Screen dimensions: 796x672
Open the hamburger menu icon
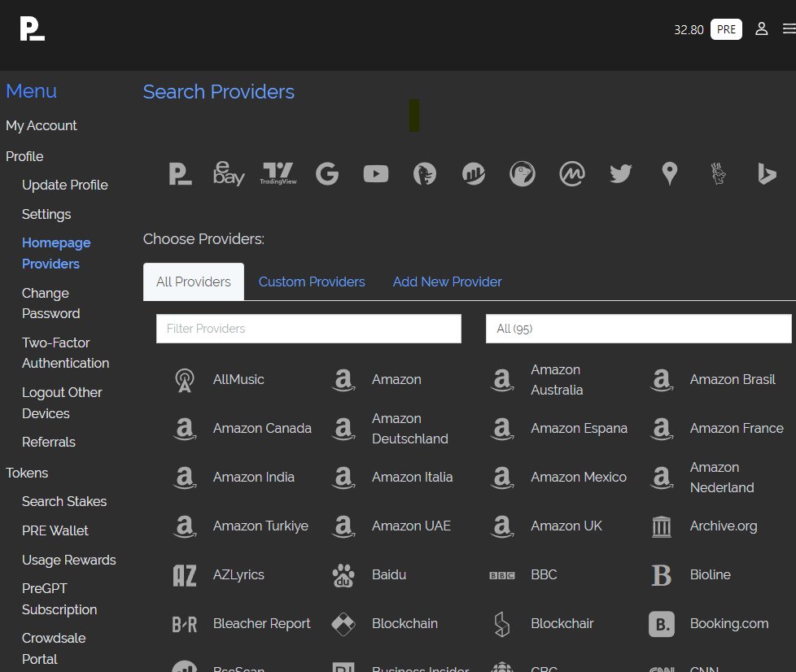[789, 29]
